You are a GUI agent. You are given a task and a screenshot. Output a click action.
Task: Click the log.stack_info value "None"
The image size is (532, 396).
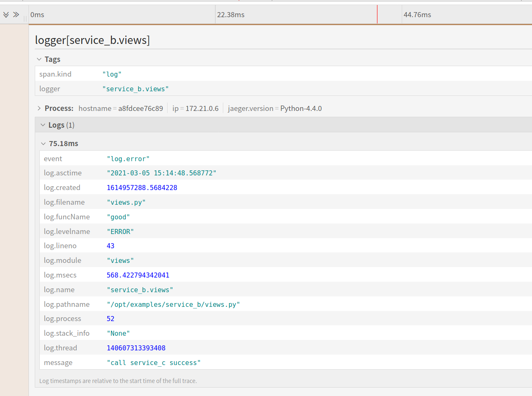click(x=119, y=333)
